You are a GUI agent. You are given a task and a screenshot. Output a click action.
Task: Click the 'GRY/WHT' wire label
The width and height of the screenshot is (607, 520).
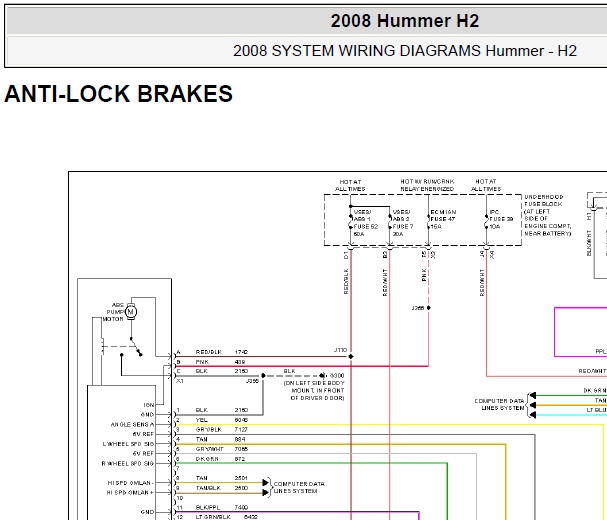tap(209, 449)
